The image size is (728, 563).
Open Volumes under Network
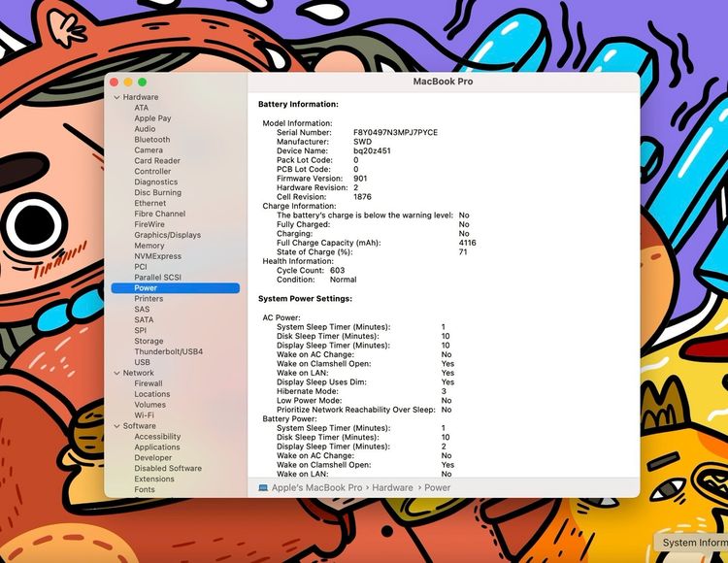point(149,405)
